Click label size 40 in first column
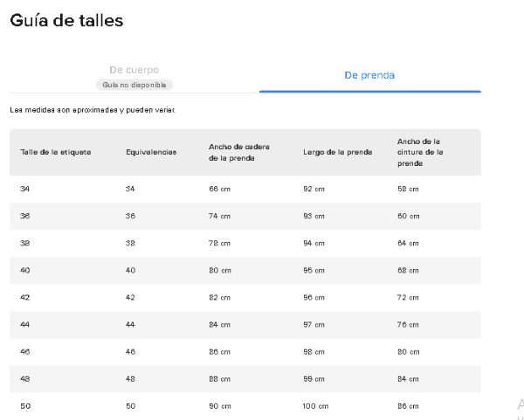The image size is (524, 420). [25, 270]
